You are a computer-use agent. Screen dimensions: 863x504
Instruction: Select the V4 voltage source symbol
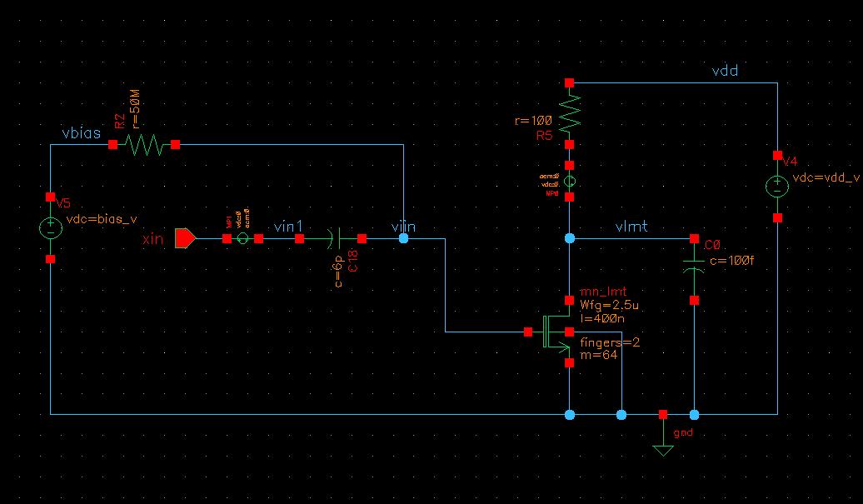778,187
